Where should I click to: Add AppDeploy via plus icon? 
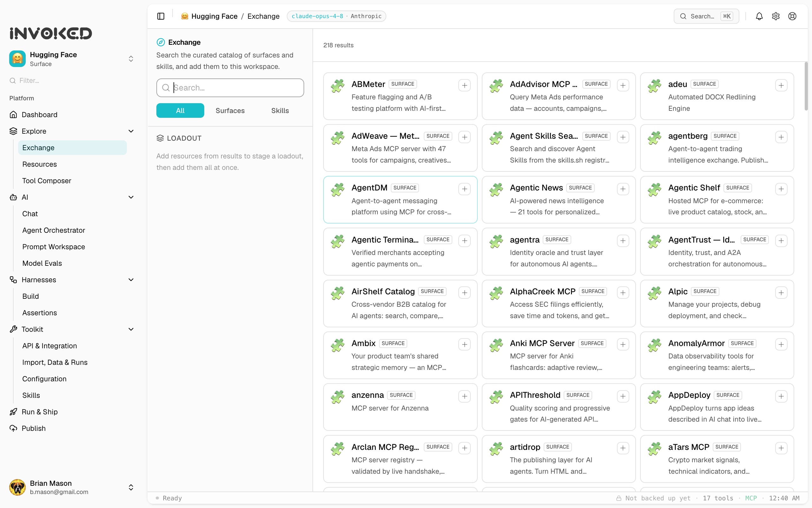[781, 396]
